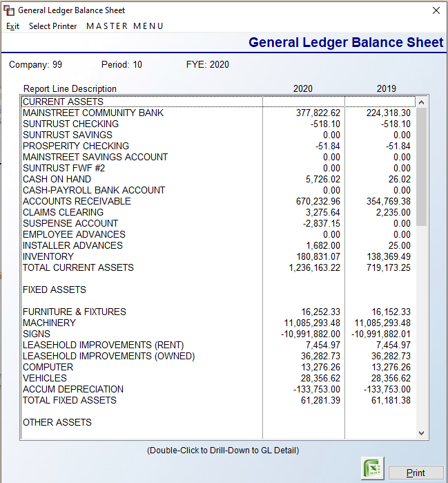Click 2019 value 16,152.33
Screen dimensions: 448x483
391,312
